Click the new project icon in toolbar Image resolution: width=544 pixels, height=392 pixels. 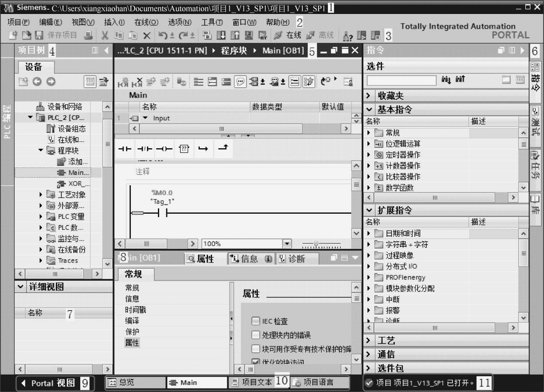(x=14, y=35)
